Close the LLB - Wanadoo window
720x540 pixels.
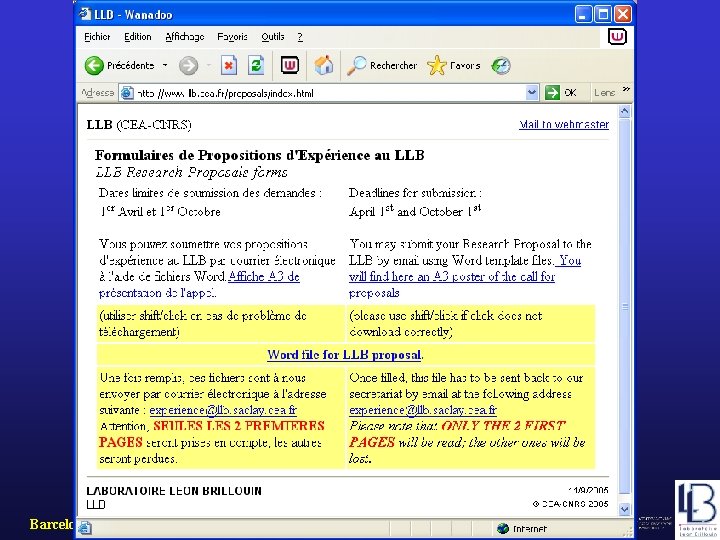point(623,15)
